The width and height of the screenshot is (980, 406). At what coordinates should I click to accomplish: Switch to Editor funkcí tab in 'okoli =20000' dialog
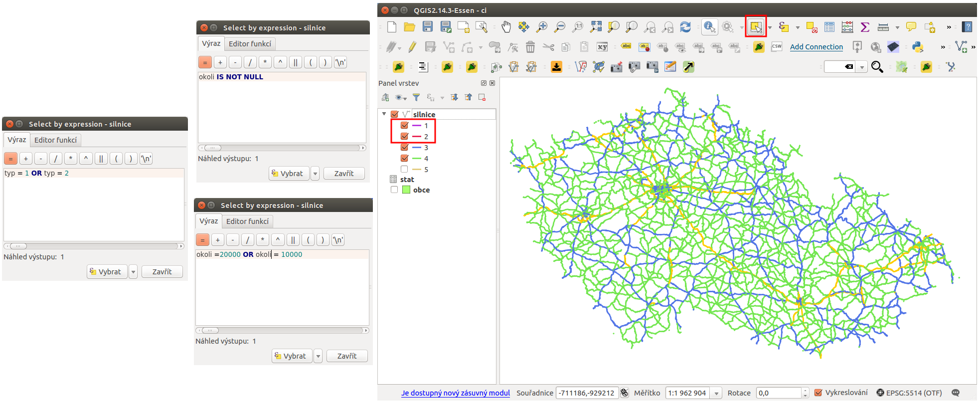click(247, 221)
